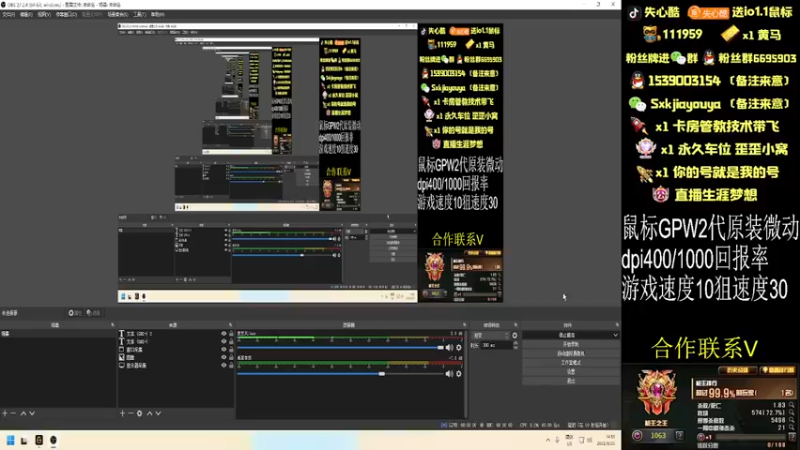Image resolution: width=800 pixels, height=450 pixels.
Task: Add a new source with the plus icon
Action: tap(122, 413)
